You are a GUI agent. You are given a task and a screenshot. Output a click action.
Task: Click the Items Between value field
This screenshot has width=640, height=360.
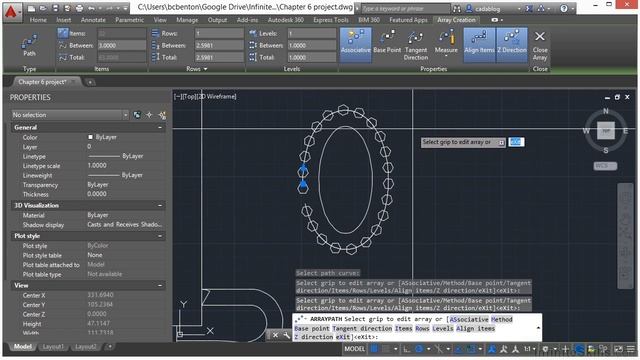pos(122,45)
